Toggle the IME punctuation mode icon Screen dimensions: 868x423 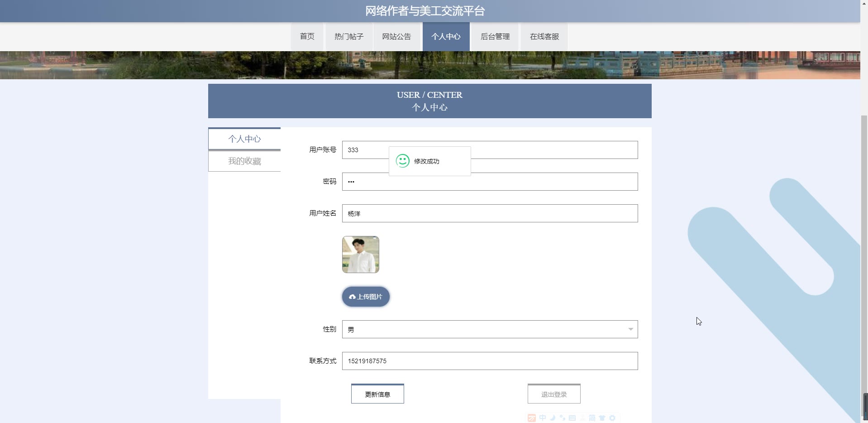click(563, 418)
